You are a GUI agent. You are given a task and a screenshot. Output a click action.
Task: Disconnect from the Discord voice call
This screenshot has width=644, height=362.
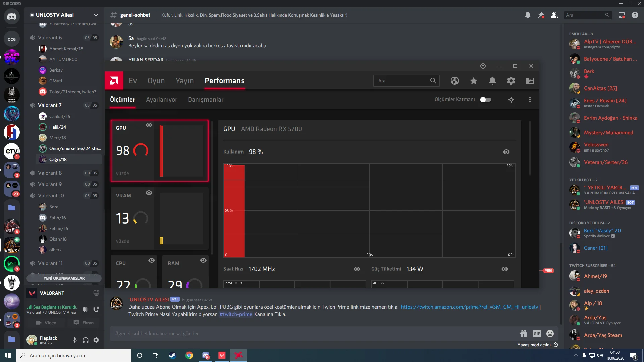point(96,309)
